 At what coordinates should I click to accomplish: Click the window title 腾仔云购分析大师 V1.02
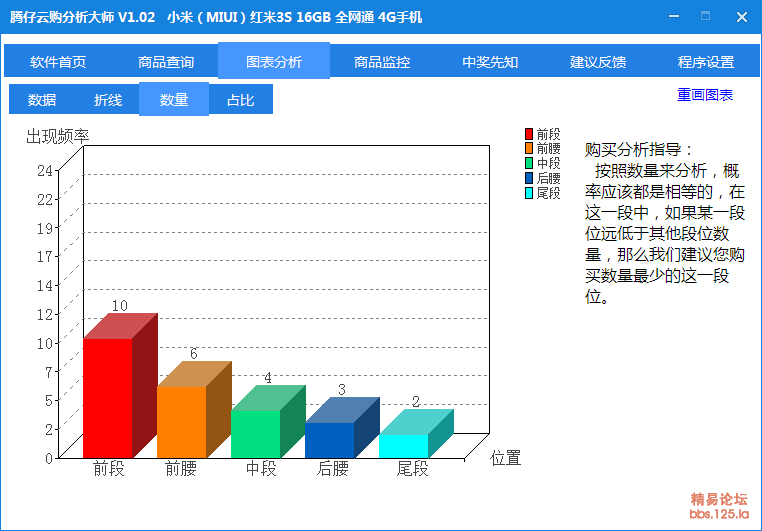point(83,17)
